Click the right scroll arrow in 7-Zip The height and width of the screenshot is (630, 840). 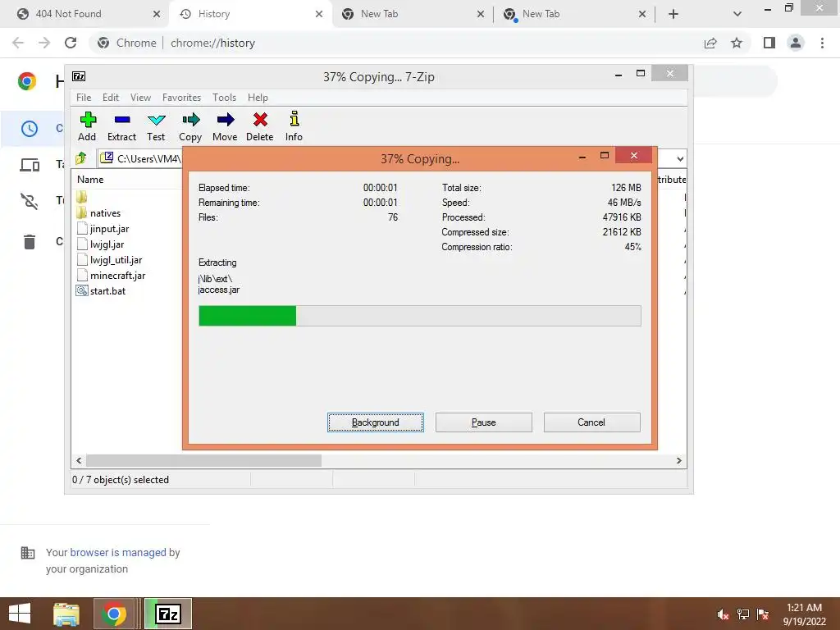pyautogui.click(x=678, y=461)
